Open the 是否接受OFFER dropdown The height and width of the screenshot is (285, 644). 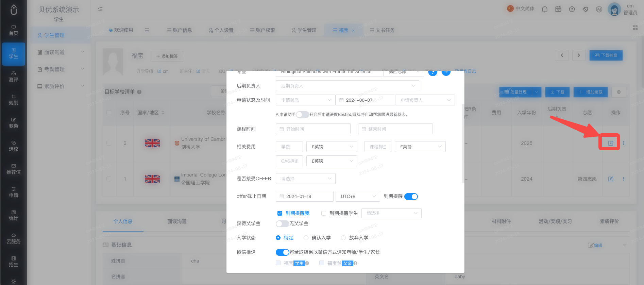coord(306,179)
